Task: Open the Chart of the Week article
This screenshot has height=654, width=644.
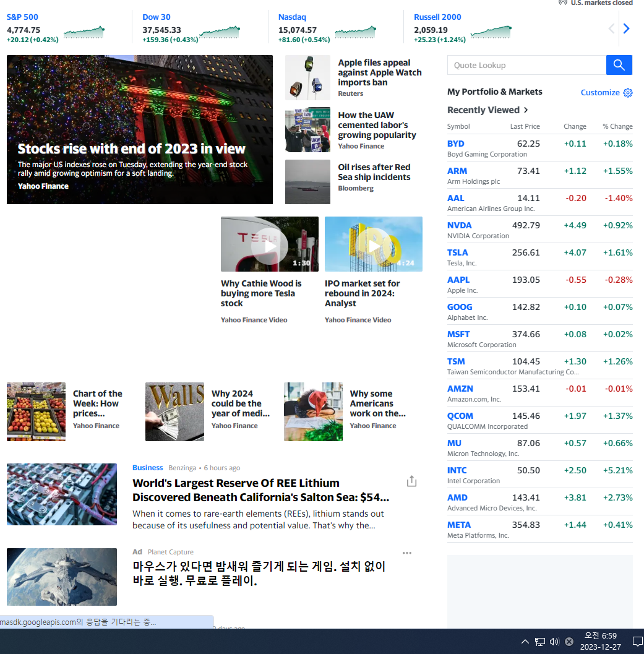Action: (x=98, y=403)
